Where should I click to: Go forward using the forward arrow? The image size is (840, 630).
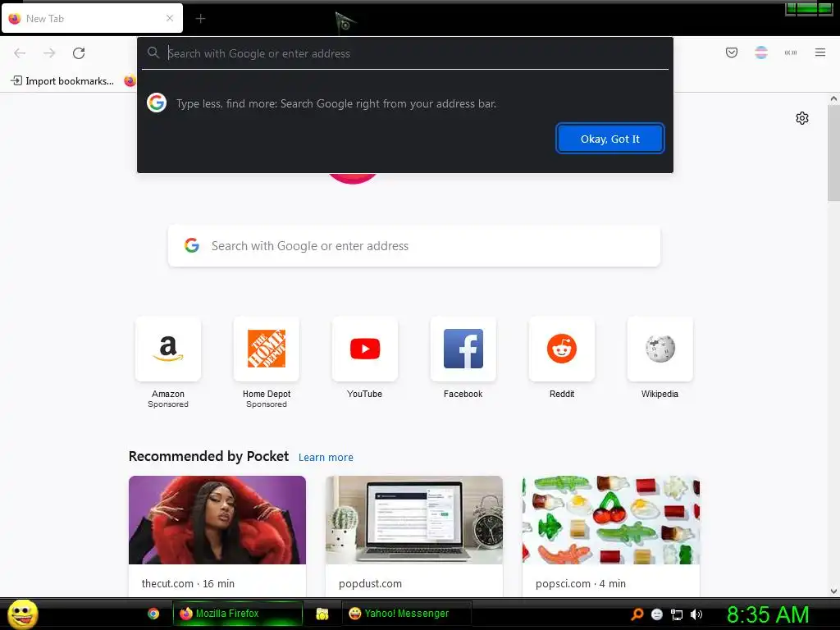click(x=49, y=53)
